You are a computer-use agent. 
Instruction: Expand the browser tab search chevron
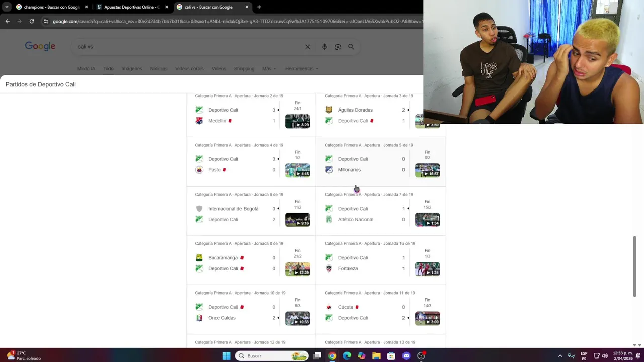7,7
